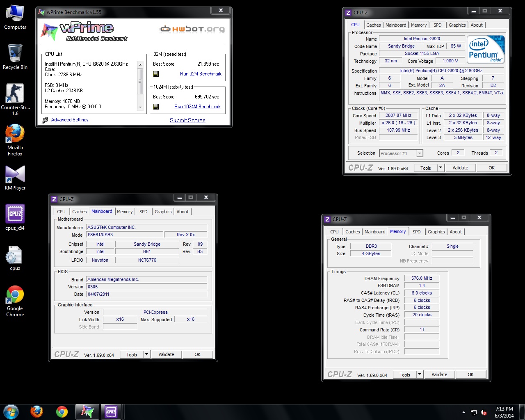The image size is (525, 420).
Task: Launch Chrome from the taskbar
Action: tap(62, 412)
